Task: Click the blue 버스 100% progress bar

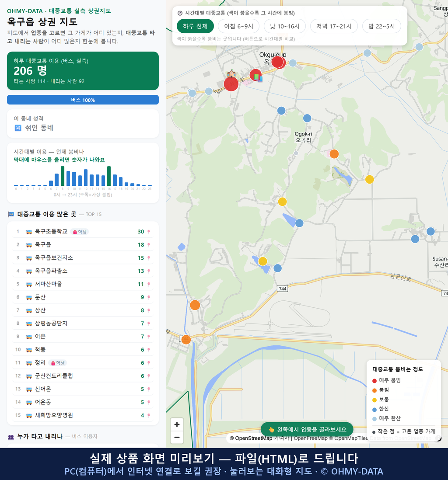Action: (x=83, y=100)
